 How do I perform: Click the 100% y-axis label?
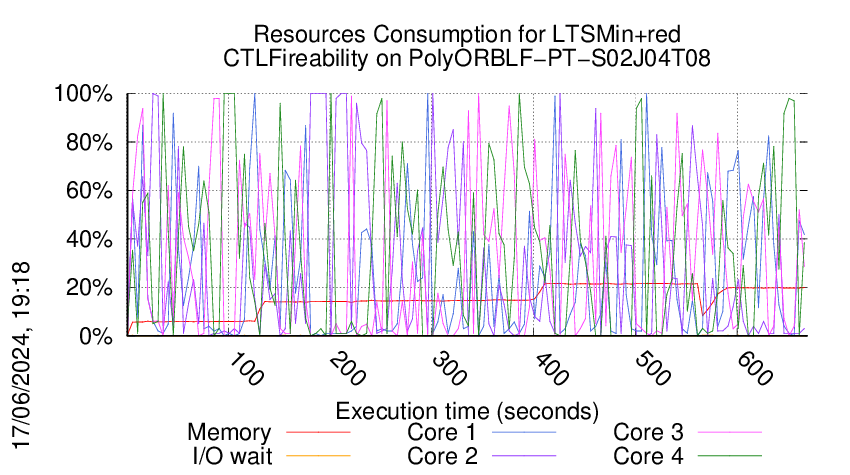[83, 94]
